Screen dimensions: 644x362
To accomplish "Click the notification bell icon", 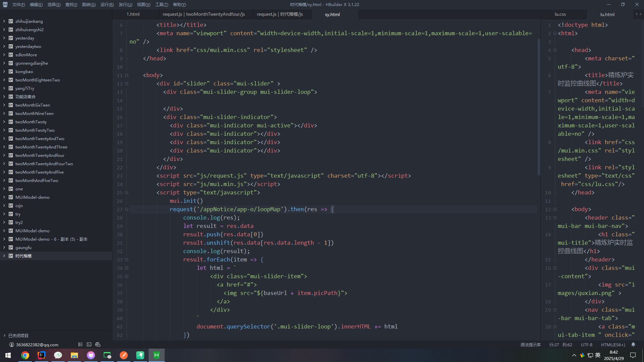I will pos(633,345).
